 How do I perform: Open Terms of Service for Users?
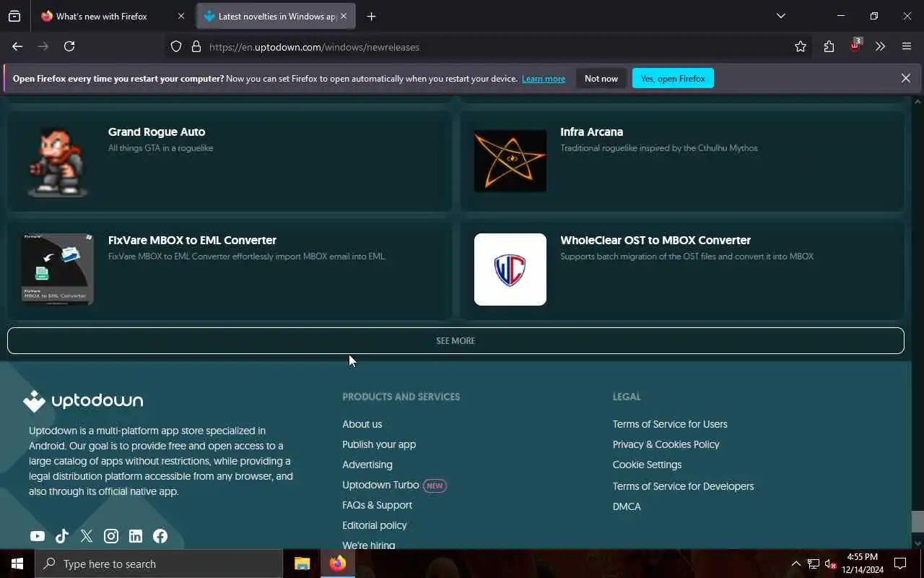coord(670,424)
